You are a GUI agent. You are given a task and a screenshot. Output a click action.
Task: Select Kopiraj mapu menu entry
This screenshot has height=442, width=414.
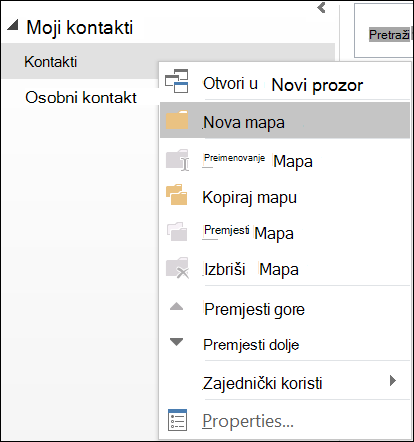click(x=285, y=197)
